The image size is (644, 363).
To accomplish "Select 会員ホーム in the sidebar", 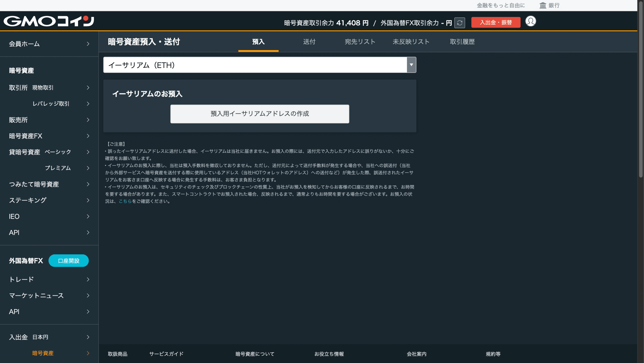I will tap(24, 44).
